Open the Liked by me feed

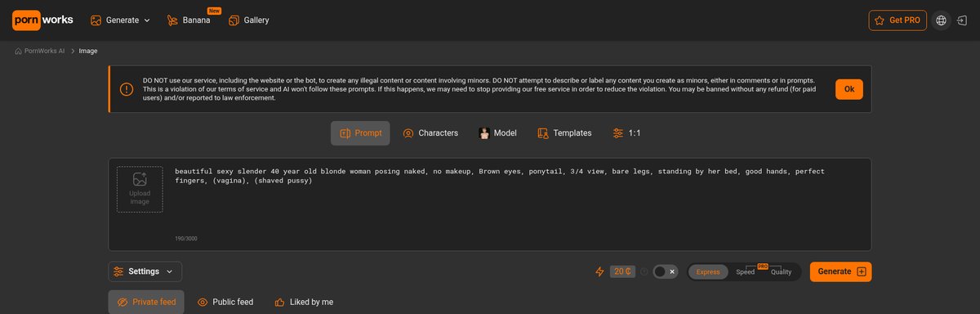[x=304, y=302]
